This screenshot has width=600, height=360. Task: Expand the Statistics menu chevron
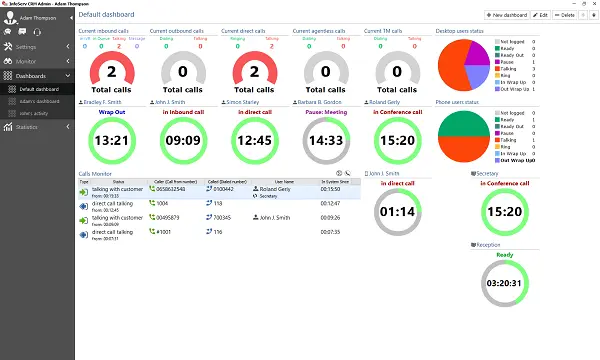point(68,127)
